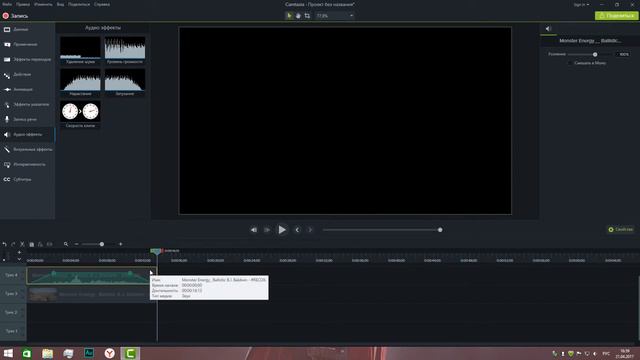This screenshot has width=640, height=360.
Task: Toggle the Смешать в Моно checkbox
Action: click(570, 63)
